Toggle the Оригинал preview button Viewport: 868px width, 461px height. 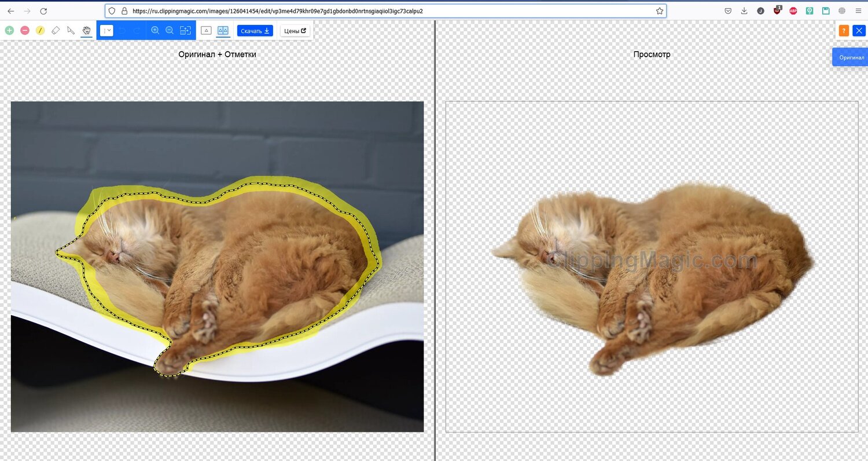click(x=851, y=57)
